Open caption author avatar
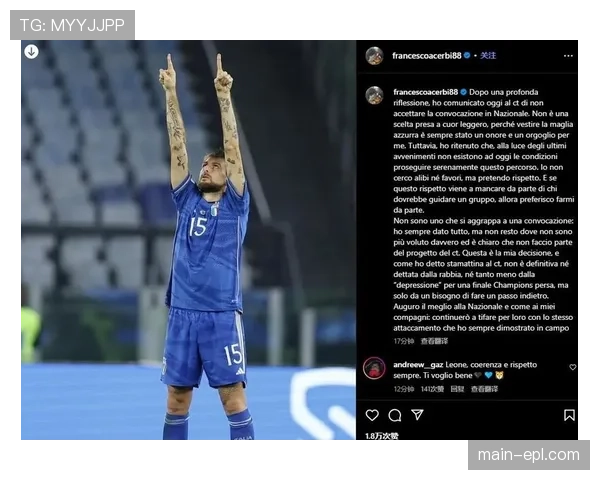 pos(374,95)
